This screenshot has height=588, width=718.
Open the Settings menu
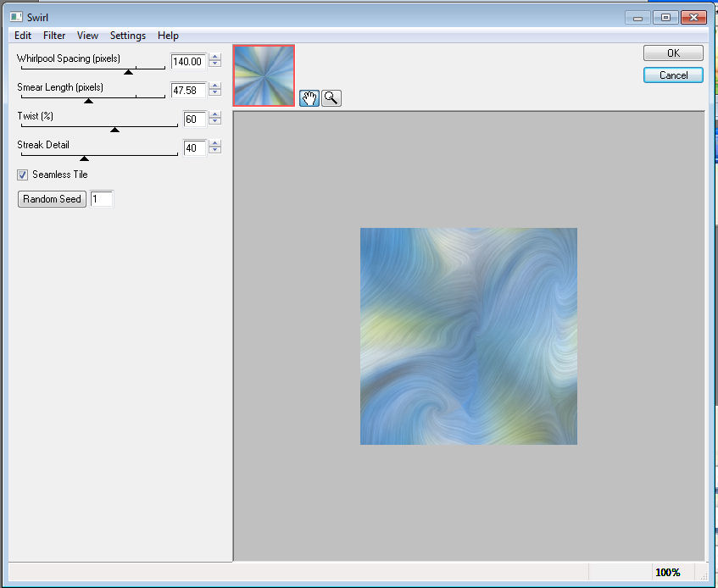(x=128, y=36)
